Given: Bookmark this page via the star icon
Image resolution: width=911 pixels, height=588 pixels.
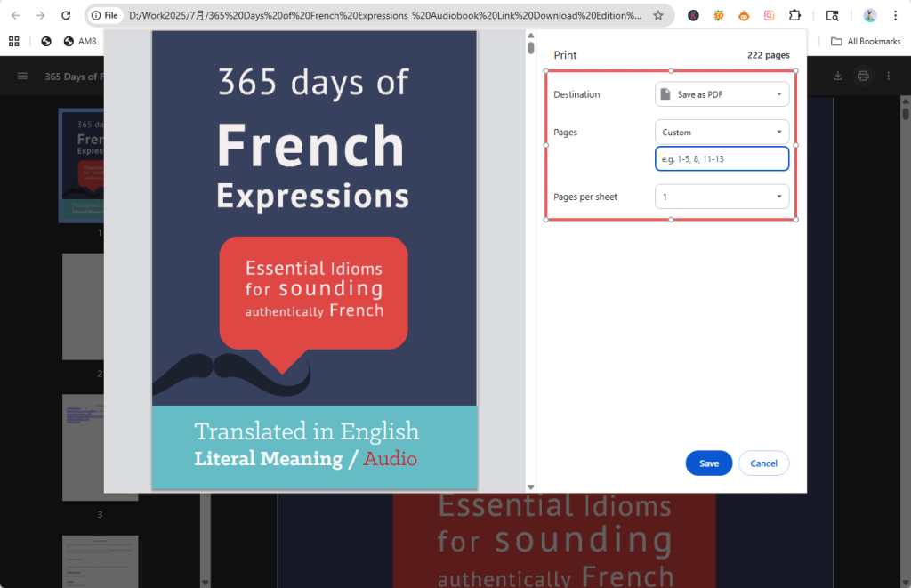Looking at the screenshot, I should tap(657, 15).
